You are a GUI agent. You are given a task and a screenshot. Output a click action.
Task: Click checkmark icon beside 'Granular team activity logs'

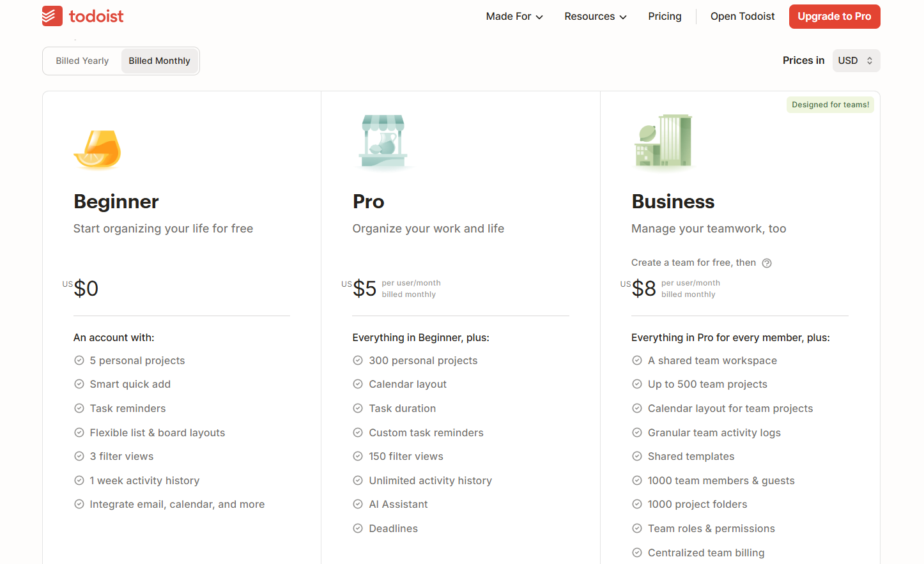[637, 432]
